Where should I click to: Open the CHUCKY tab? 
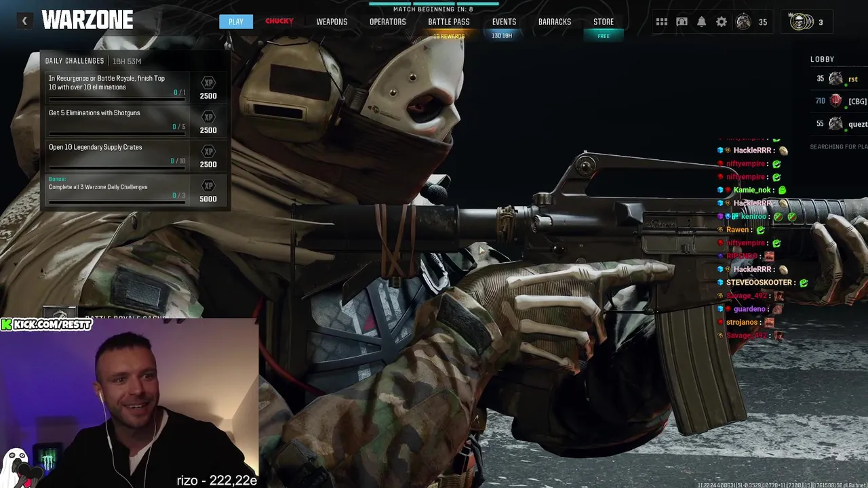[279, 22]
